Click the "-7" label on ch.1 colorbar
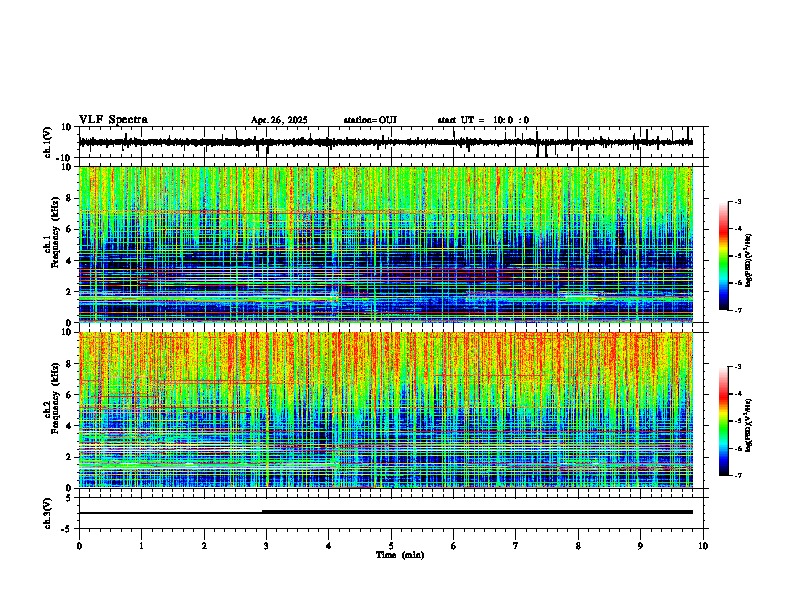This screenshot has width=792, height=612. coord(737,310)
